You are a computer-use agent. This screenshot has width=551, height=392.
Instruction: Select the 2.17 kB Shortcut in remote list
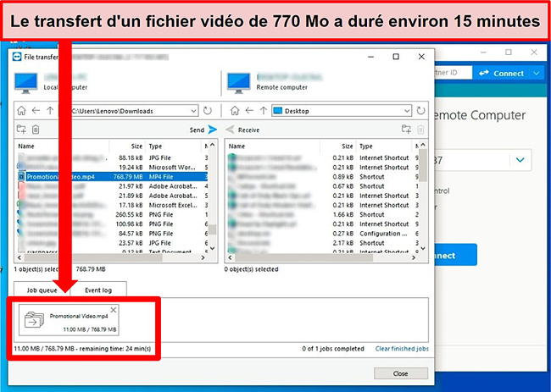click(323, 243)
